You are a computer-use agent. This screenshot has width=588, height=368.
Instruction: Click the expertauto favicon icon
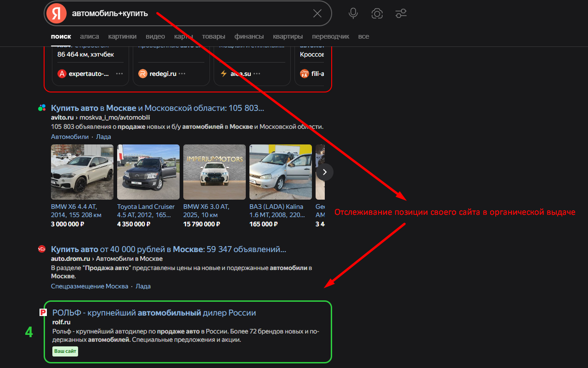[x=62, y=74]
